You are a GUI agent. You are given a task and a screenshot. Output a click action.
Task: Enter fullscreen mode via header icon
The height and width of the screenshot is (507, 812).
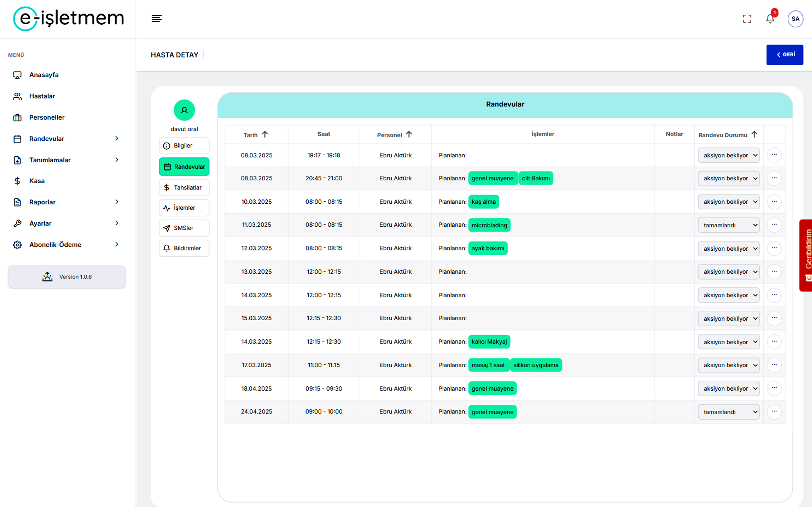747,19
